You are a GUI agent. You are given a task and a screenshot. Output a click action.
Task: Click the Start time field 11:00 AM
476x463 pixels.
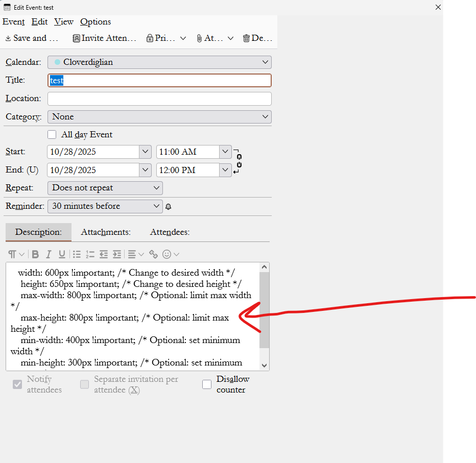[x=188, y=152]
